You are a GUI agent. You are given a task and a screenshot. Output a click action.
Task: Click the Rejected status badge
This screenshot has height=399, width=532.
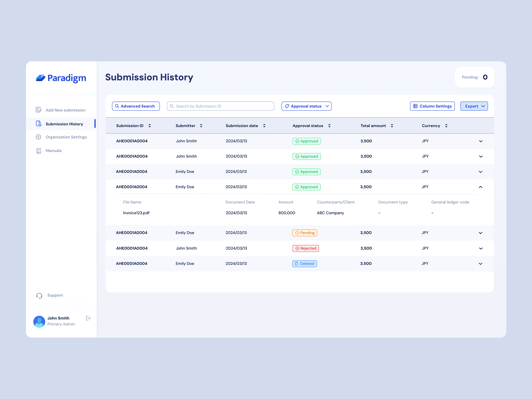pyautogui.click(x=306, y=248)
